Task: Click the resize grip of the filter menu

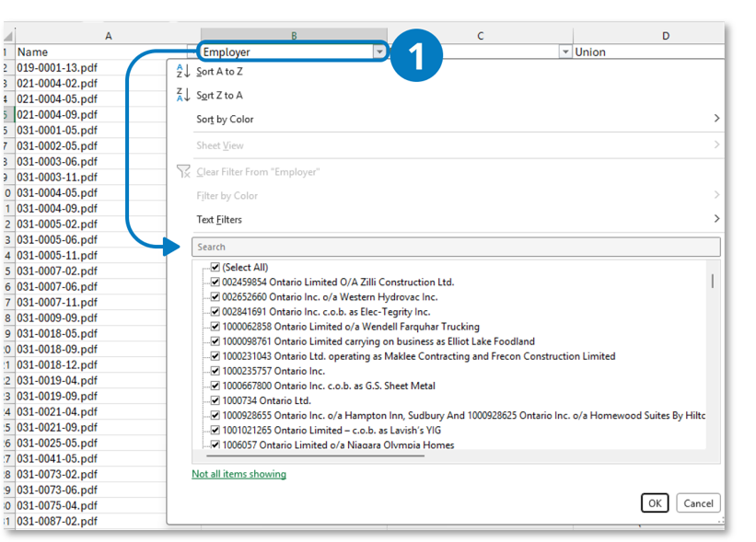Action: tap(721, 520)
